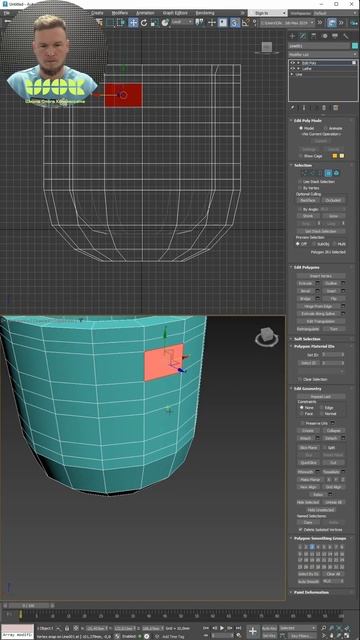Toggle Edit Poly modifier visibility eye
Screen dimensions: 360x640
292,63
